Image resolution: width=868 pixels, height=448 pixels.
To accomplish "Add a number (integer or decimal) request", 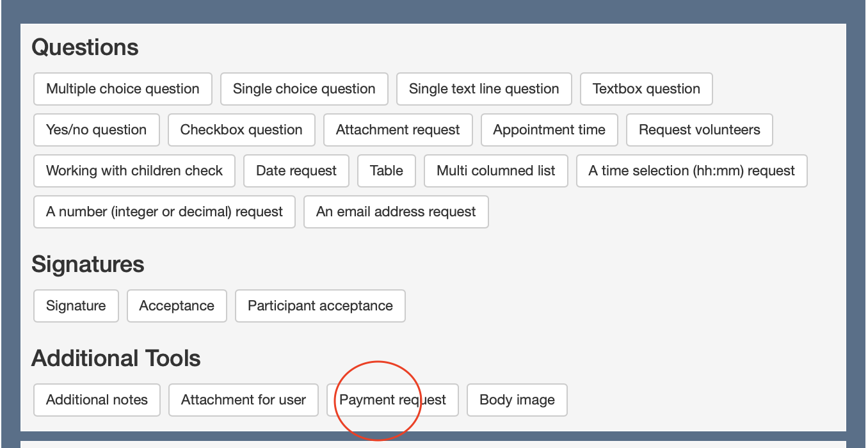I will [165, 212].
